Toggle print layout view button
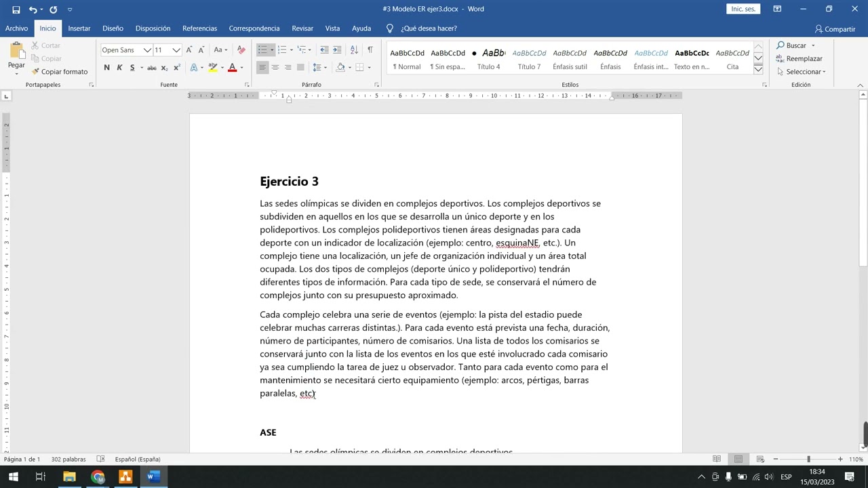Image resolution: width=868 pixels, height=488 pixels. tap(738, 460)
